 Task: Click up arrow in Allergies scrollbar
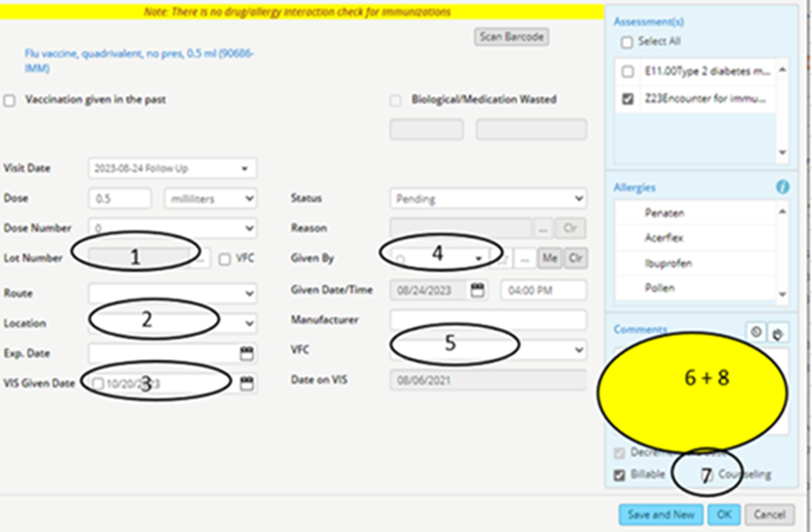[782, 211]
